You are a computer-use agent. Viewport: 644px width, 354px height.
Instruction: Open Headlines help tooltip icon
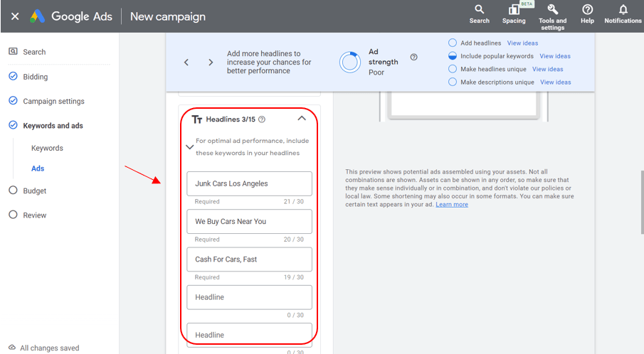[262, 119]
